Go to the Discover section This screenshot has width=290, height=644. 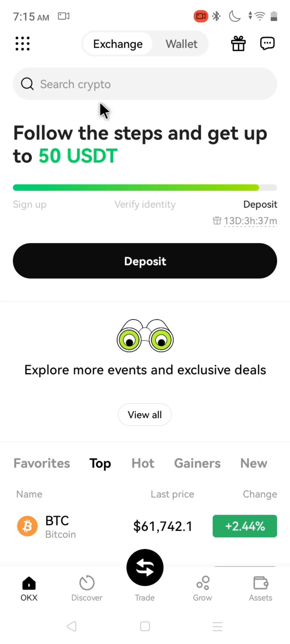[x=87, y=588]
